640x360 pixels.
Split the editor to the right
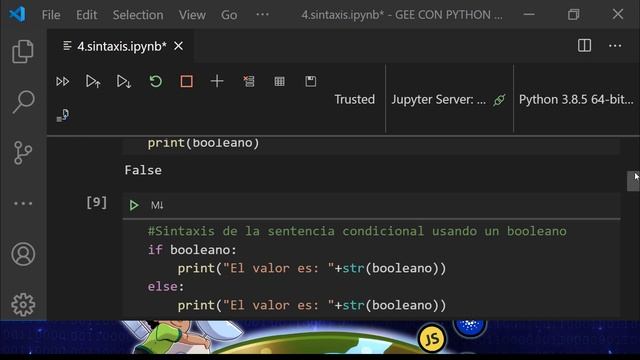pos(584,45)
